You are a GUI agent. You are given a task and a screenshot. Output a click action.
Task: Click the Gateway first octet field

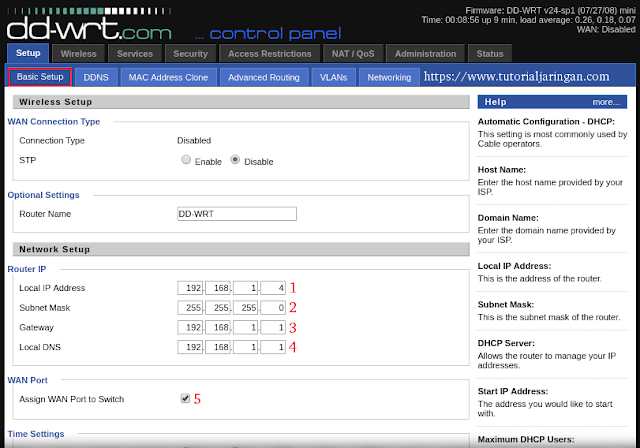(190, 327)
